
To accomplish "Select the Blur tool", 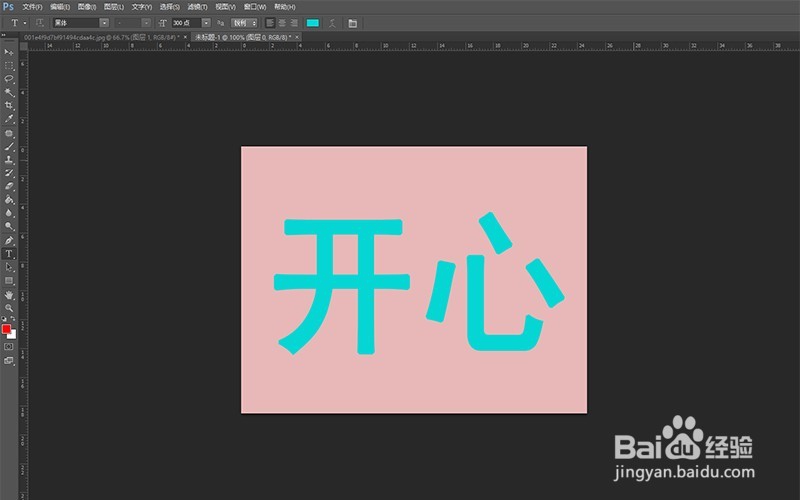I will tap(9, 213).
